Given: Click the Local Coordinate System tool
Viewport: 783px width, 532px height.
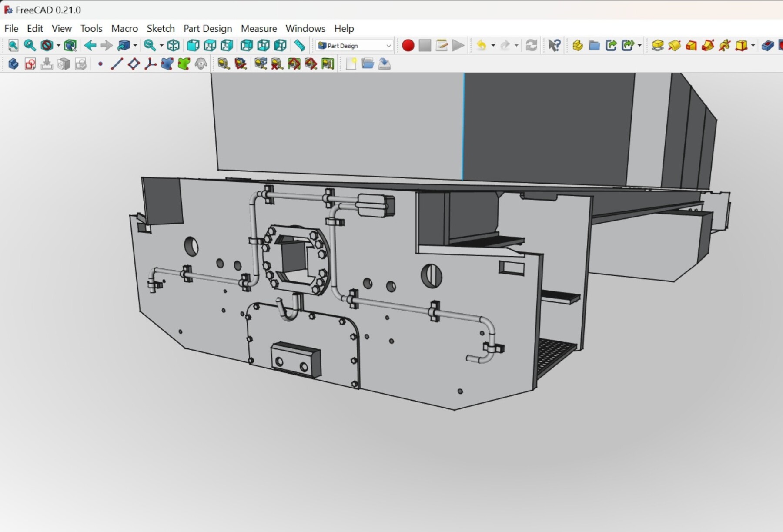Looking at the screenshot, I should tap(151, 64).
